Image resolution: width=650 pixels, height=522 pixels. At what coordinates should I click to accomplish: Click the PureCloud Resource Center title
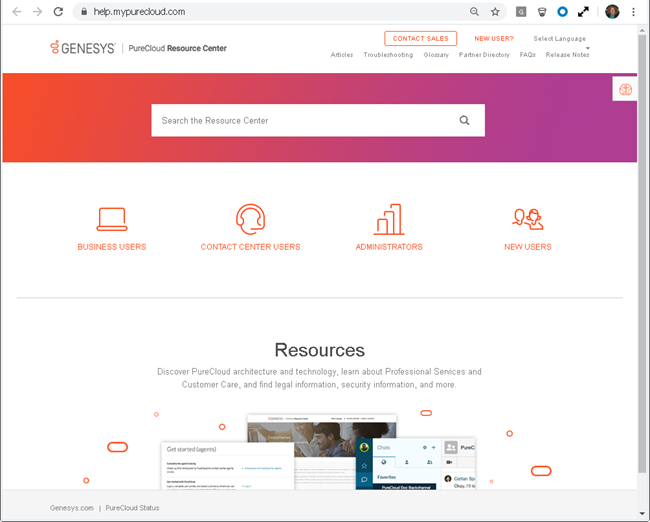click(177, 48)
